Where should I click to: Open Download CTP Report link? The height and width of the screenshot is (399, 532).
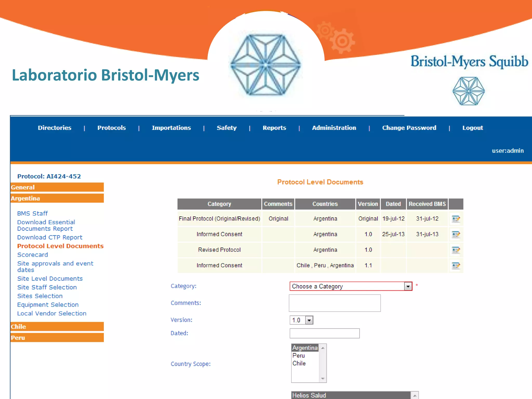(x=50, y=237)
